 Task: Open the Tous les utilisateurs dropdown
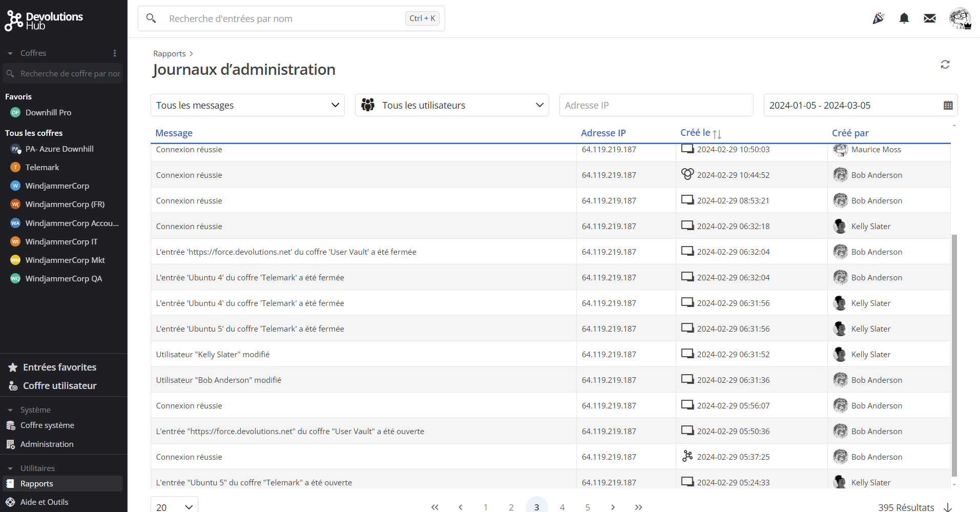coord(452,105)
